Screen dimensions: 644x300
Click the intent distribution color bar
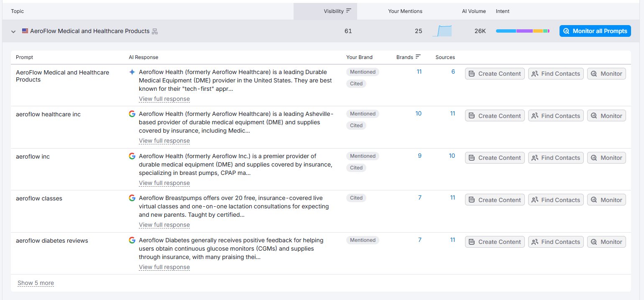pyautogui.click(x=523, y=31)
